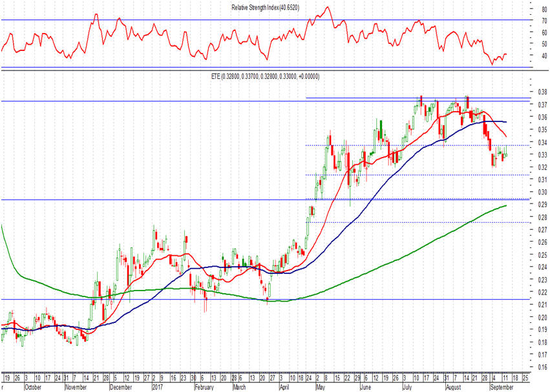Viewport: 550px width, 392px height.
Task: Click the date label 5 above December
Action: click(x=115, y=378)
